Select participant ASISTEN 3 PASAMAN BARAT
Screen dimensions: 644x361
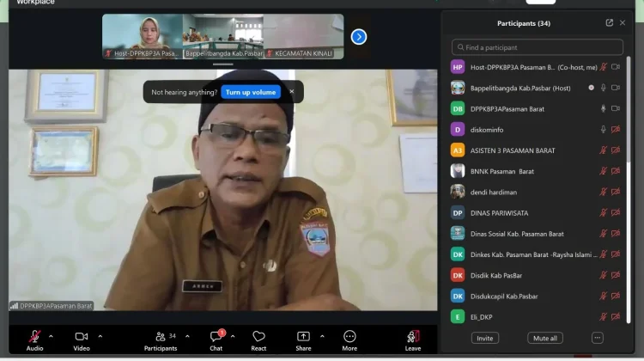(x=537, y=150)
